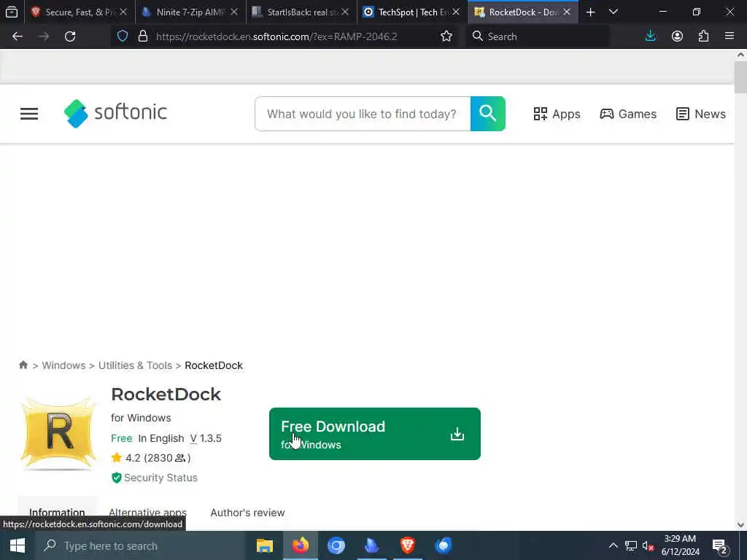Select the Information tab
Image resolution: width=747 pixels, height=560 pixels.
(x=57, y=513)
